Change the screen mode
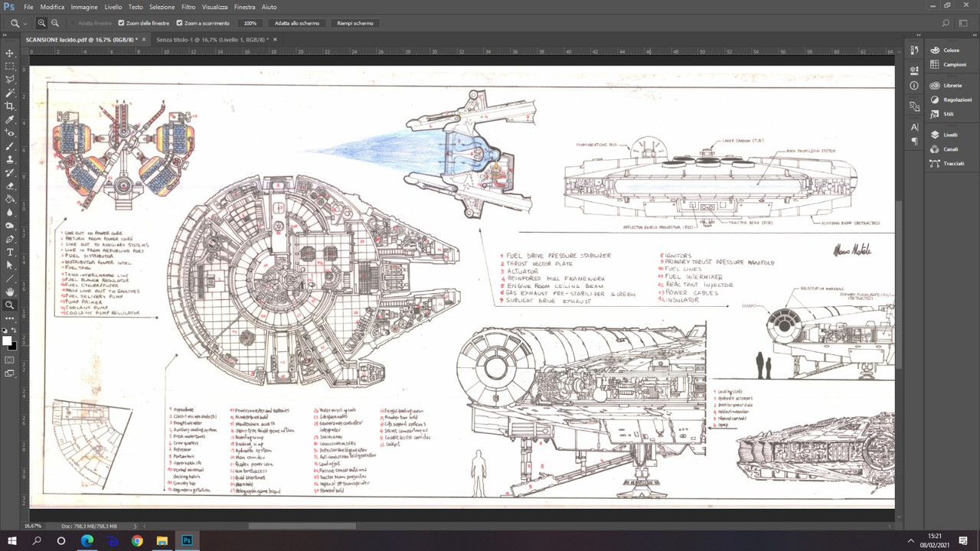The height and width of the screenshot is (551, 980). (x=10, y=373)
